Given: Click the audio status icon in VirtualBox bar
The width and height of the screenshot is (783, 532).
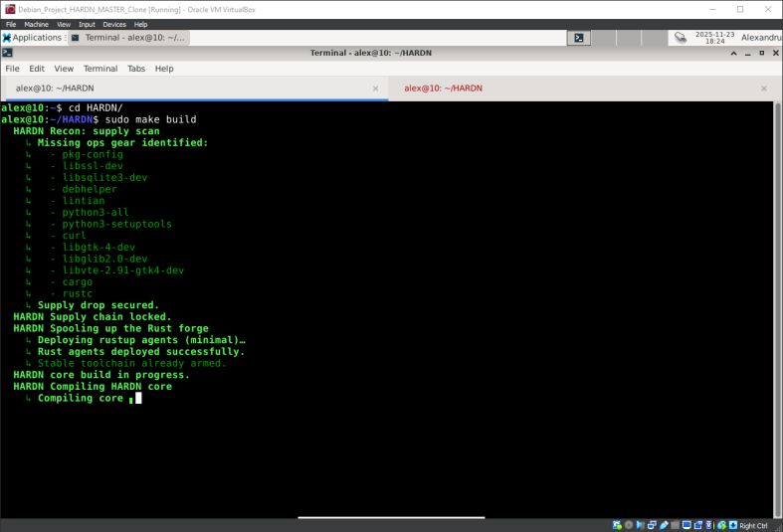Looking at the screenshot, I should (640, 525).
